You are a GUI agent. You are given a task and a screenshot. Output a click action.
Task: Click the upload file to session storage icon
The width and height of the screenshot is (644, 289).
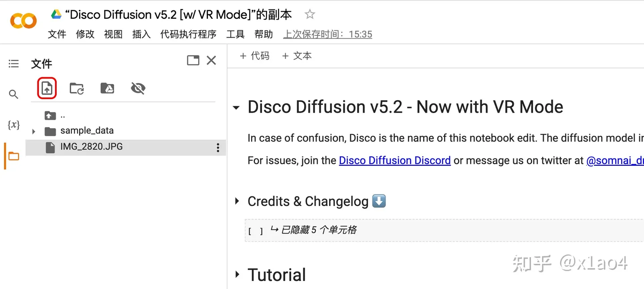click(x=47, y=88)
